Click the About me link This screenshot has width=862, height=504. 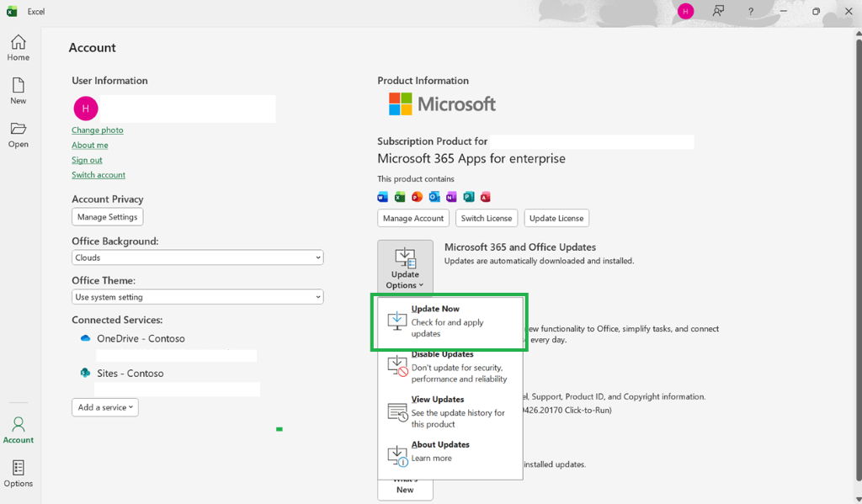point(89,145)
